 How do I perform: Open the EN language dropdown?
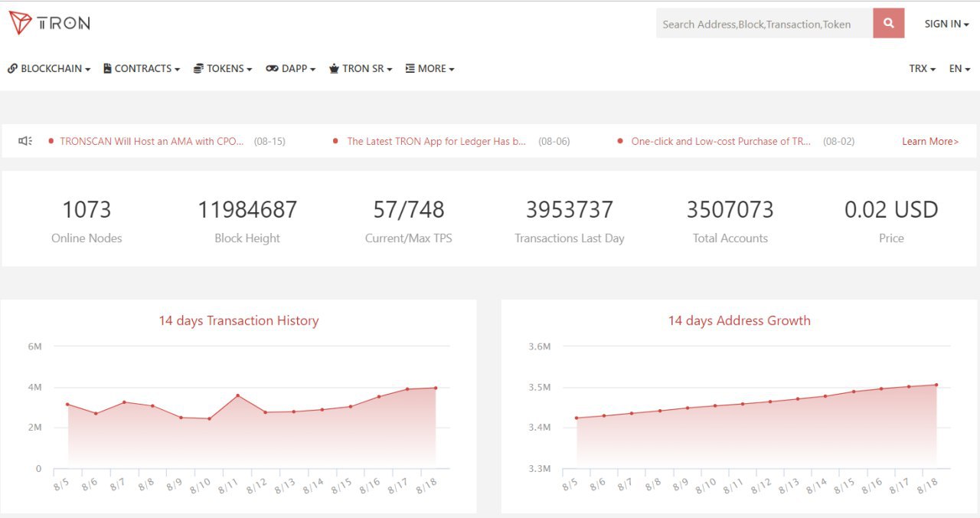(x=959, y=68)
